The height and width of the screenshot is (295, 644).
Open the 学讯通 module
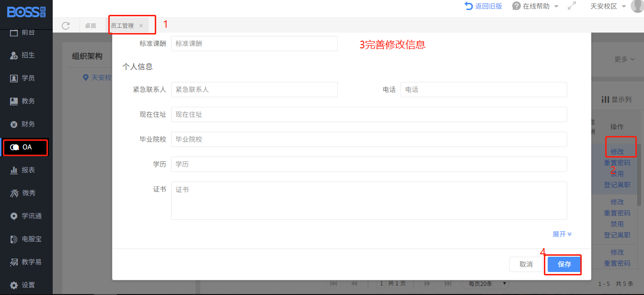click(26, 216)
